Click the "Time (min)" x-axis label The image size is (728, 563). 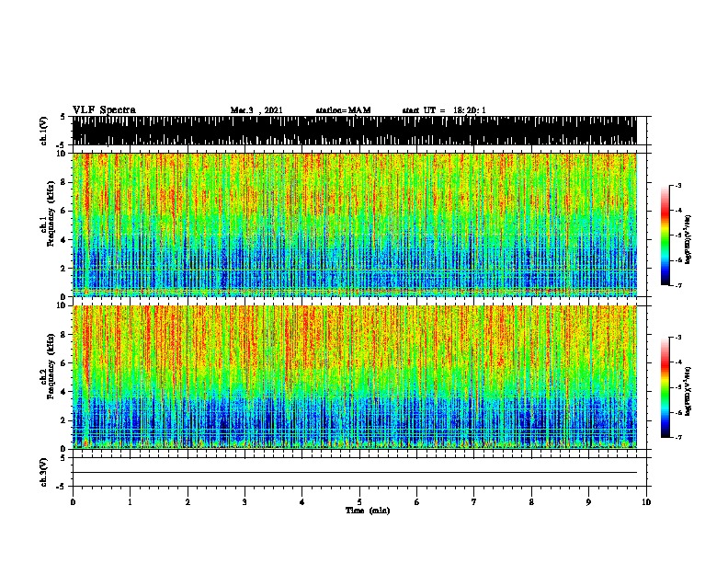[x=368, y=511]
